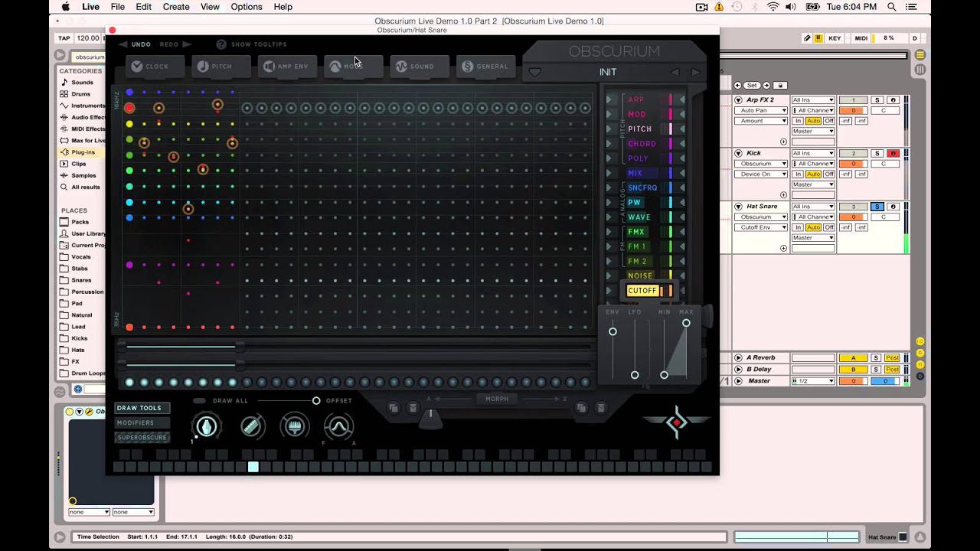Fold the Arp FX 2 track

coord(738,100)
